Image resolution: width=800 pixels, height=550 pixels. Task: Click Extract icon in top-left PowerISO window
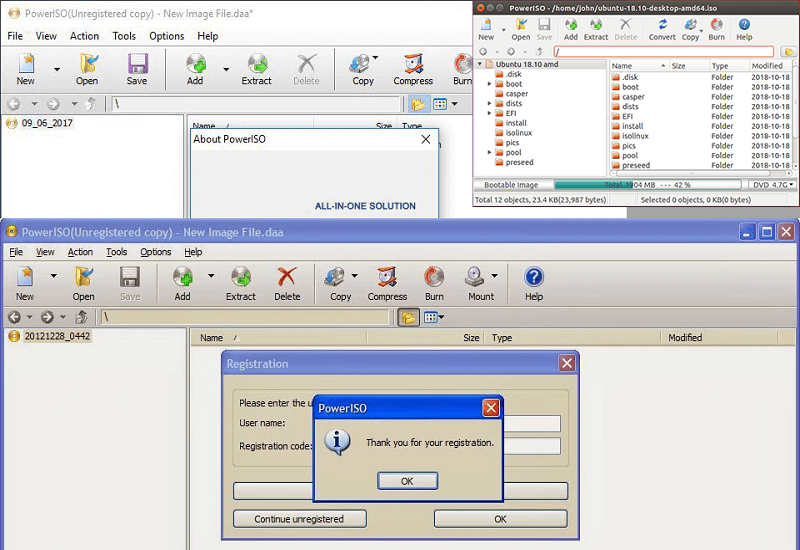pos(257,63)
